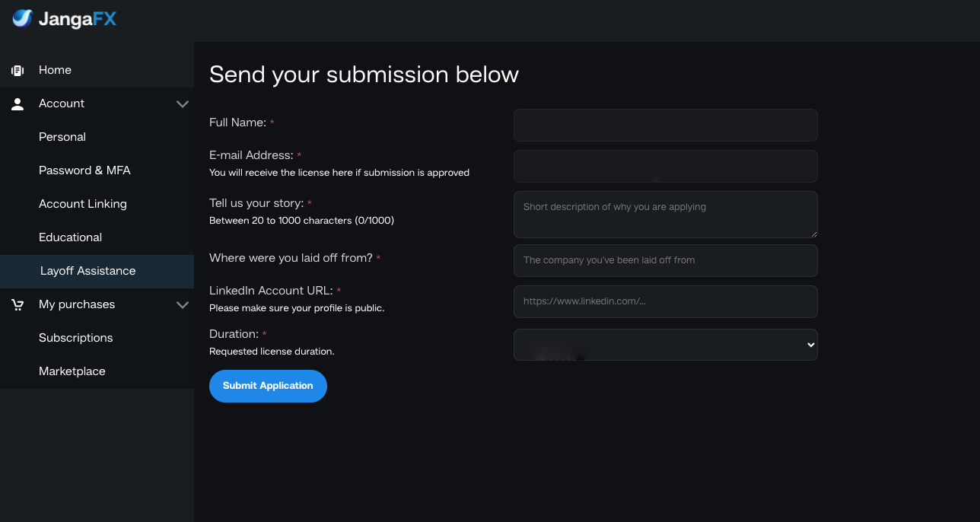
Task: Go to Password & MFA settings
Action: click(84, 170)
